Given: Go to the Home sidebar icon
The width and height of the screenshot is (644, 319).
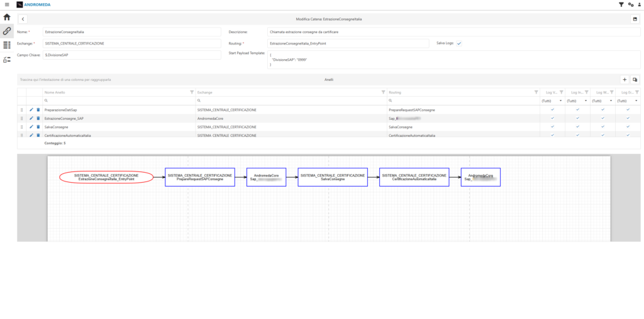Looking at the screenshot, I should pos(6,17).
